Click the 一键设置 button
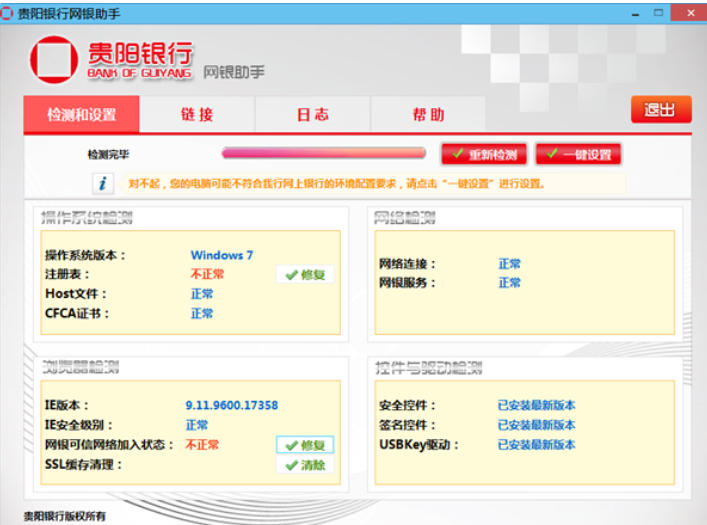Image resolution: width=707 pixels, height=525 pixels. pyautogui.click(x=578, y=155)
